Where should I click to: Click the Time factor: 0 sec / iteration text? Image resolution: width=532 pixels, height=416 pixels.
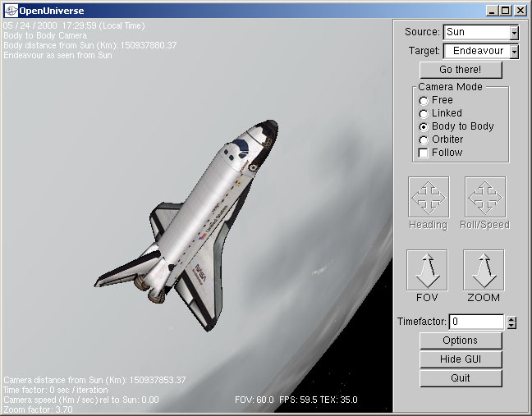click(x=56, y=390)
